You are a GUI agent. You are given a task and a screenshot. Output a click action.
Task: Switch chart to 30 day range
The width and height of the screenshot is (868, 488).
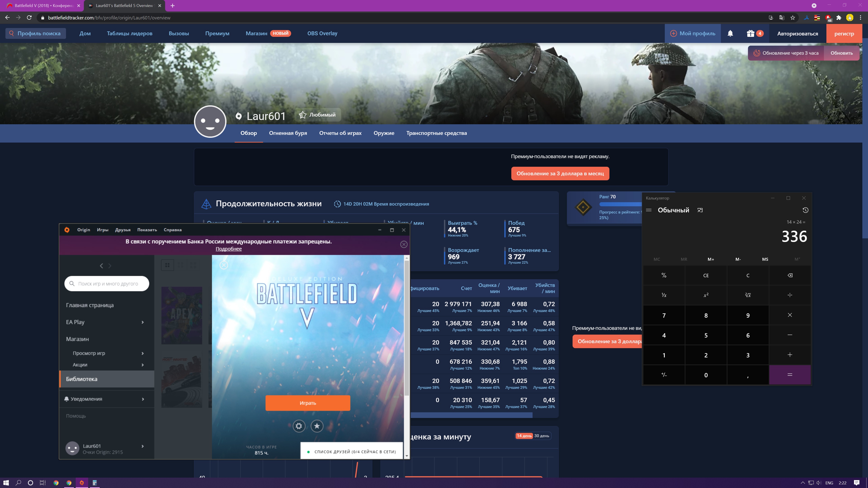pos(542,436)
